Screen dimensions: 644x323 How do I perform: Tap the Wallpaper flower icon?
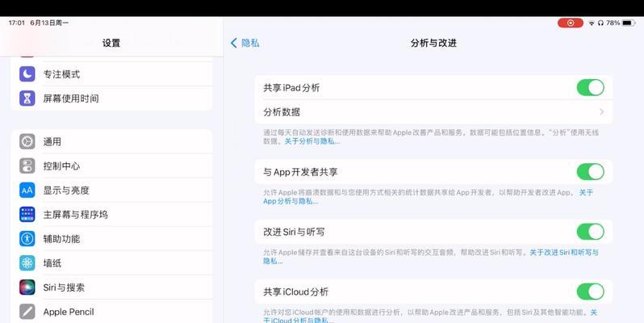coord(27,263)
